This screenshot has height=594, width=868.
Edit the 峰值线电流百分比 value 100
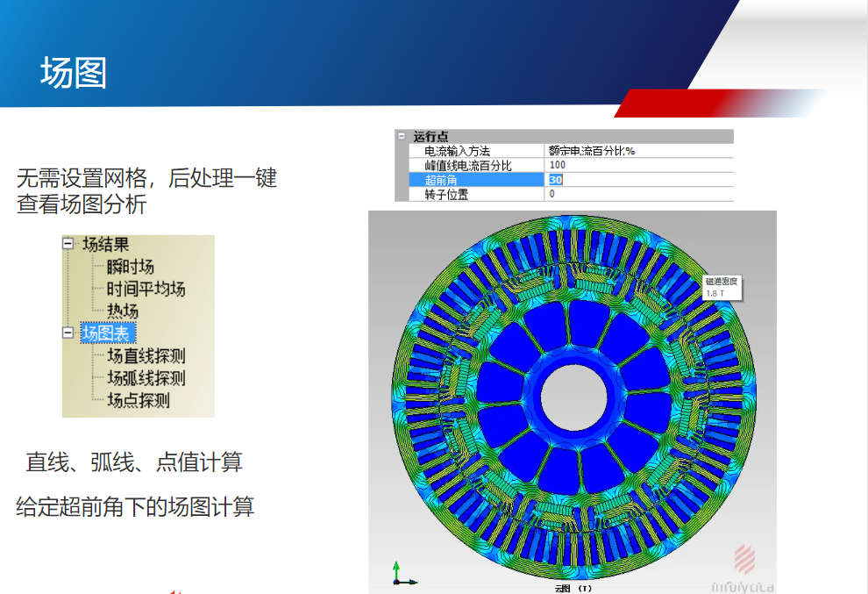(558, 165)
